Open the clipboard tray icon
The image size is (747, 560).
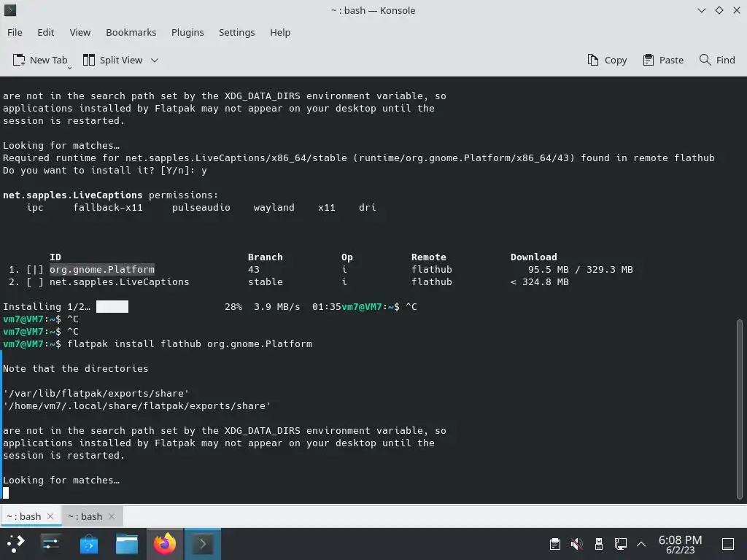554,544
